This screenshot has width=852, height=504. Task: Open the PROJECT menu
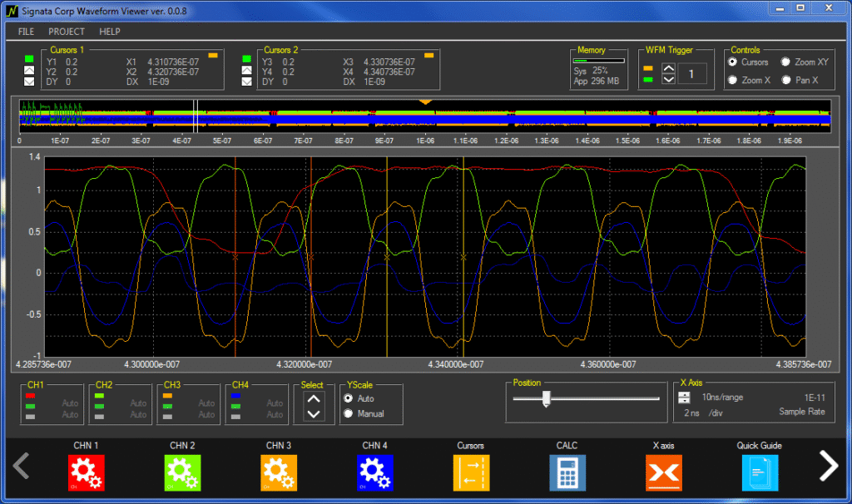tap(66, 32)
